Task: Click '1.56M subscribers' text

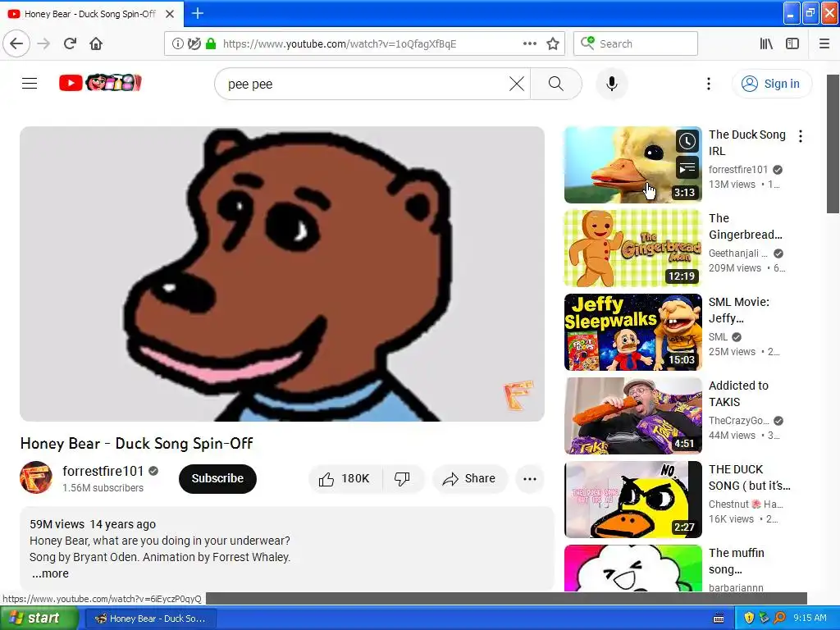Action: click(103, 488)
